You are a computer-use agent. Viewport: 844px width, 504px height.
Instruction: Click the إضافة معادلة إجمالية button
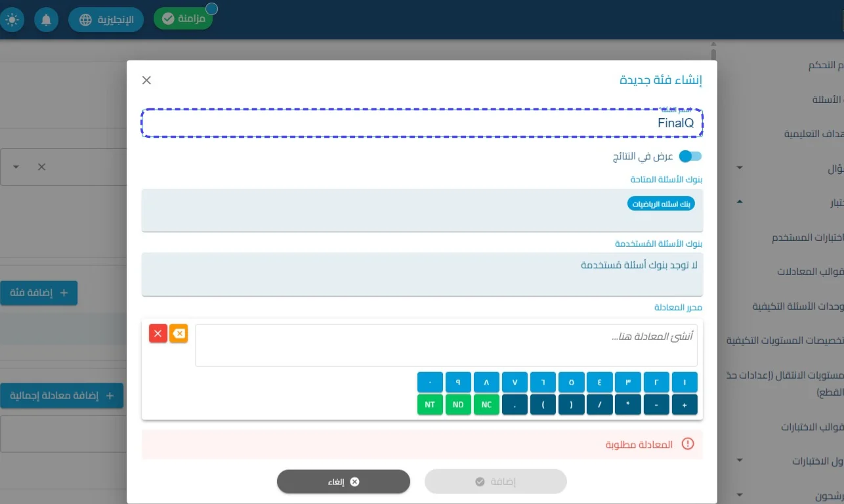click(62, 396)
